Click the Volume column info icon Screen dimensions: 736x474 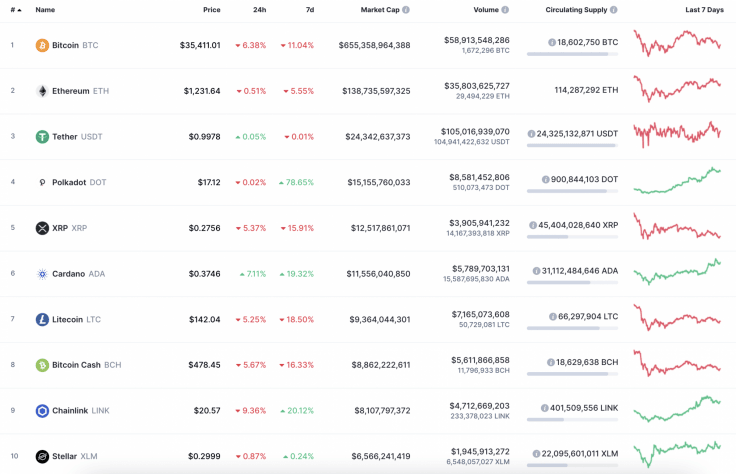[505, 10]
